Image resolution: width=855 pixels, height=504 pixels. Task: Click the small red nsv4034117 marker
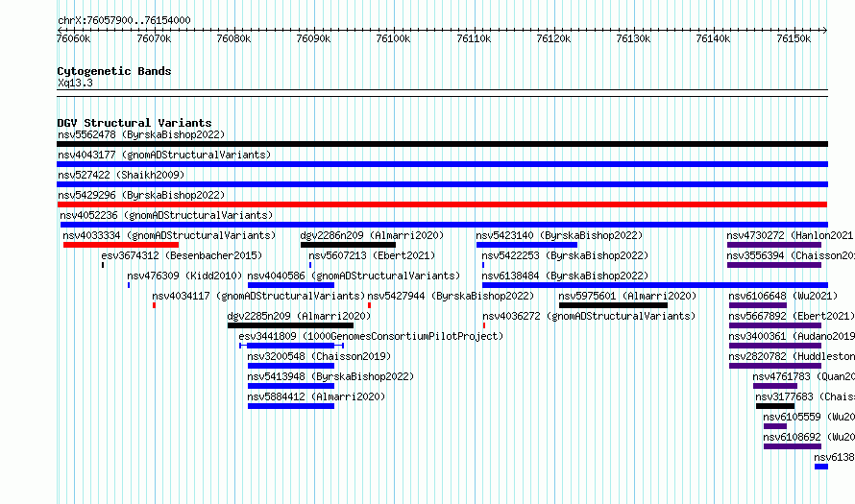(155, 305)
